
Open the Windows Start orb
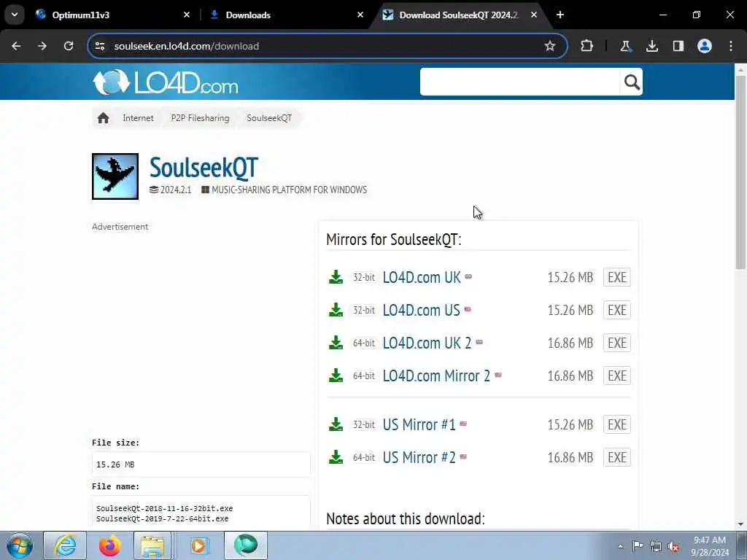(20, 545)
